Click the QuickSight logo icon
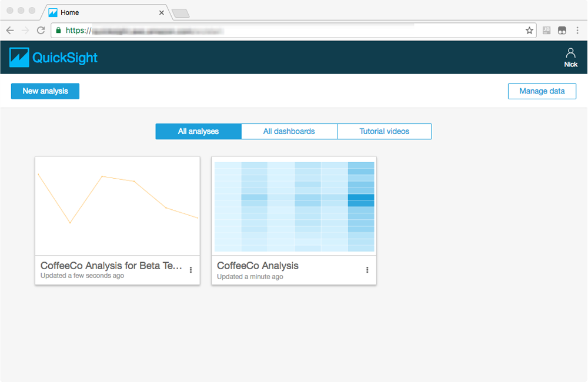This screenshot has width=588, height=382. pyautogui.click(x=19, y=58)
